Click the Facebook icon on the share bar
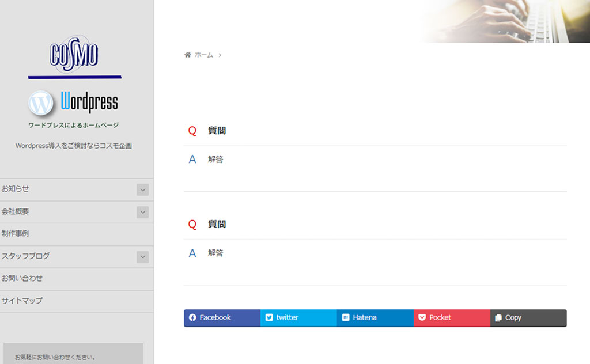Viewport: 590px width, 364px height. (x=192, y=318)
